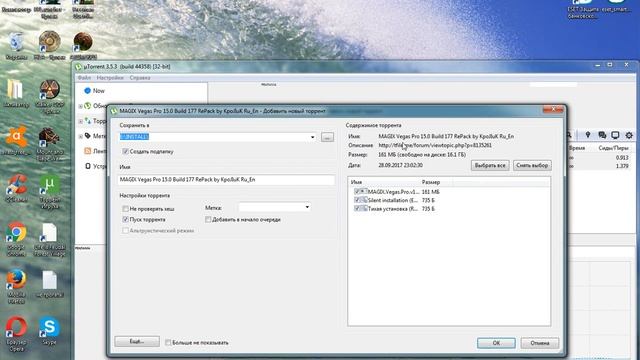Enable 'Добавить в начало очереди' checkbox

click(x=208, y=220)
